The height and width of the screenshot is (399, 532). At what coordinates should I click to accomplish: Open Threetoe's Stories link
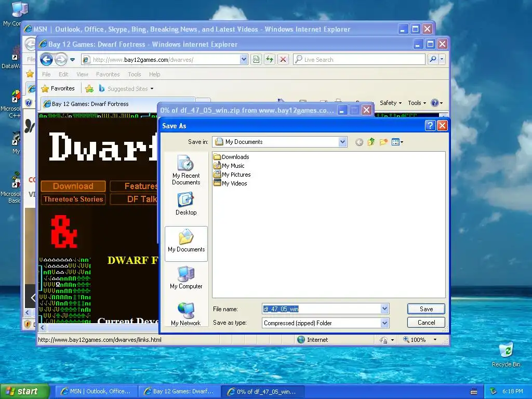[x=73, y=199]
